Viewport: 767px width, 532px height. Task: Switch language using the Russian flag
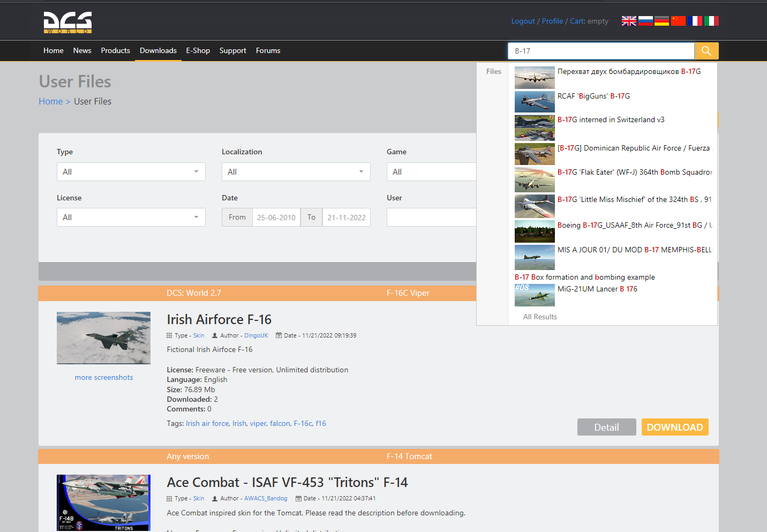point(645,21)
